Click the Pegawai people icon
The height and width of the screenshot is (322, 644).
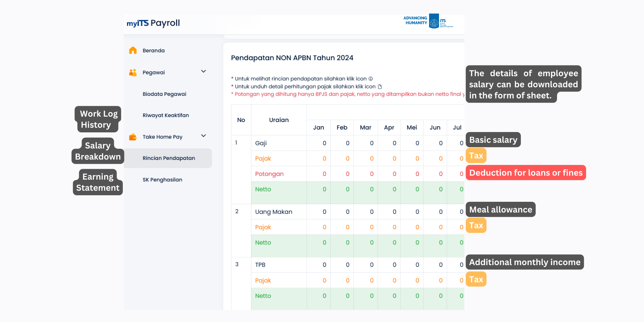tap(133, 72)
